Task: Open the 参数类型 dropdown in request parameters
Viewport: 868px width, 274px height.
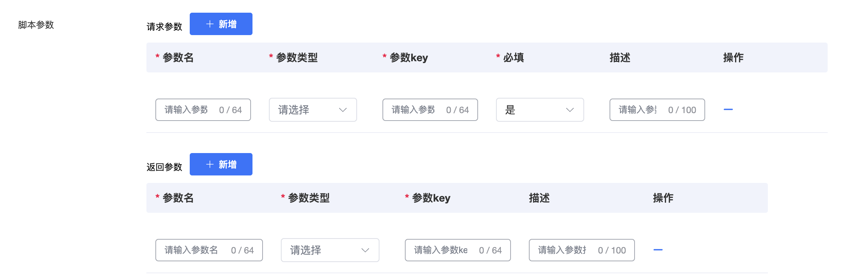Action: pyautogui.click(x=313, y=110)
